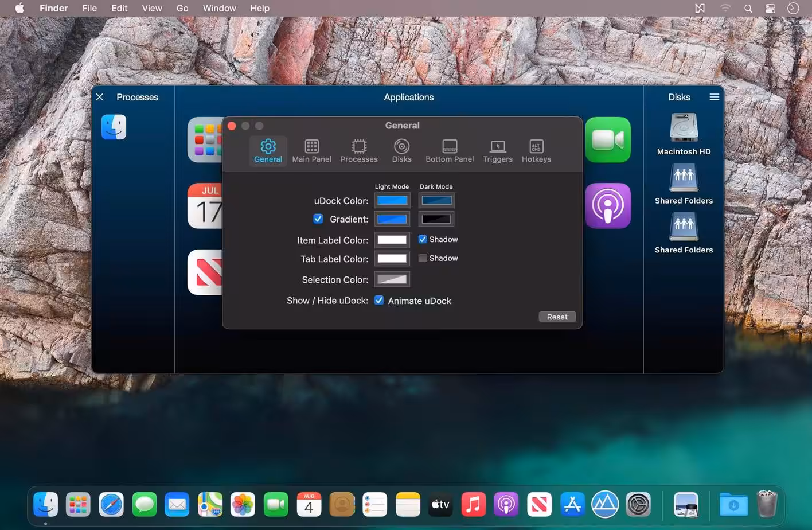Pick the Light Mode uDock Color swatch
The height and width of the screenshot is (530, 812).
click(392, 200)
